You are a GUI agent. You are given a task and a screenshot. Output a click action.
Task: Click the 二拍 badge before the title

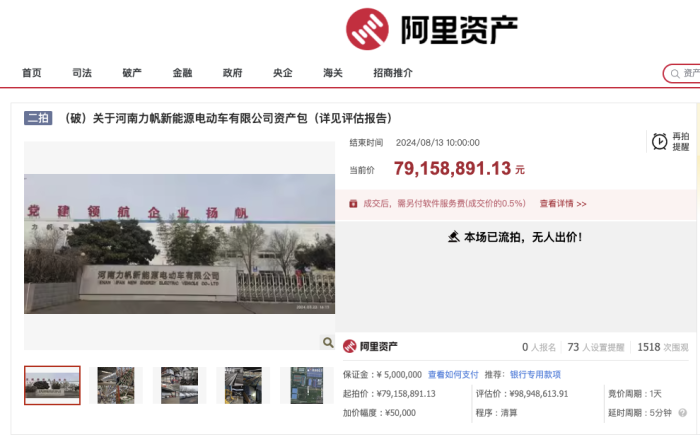[38, 118]
